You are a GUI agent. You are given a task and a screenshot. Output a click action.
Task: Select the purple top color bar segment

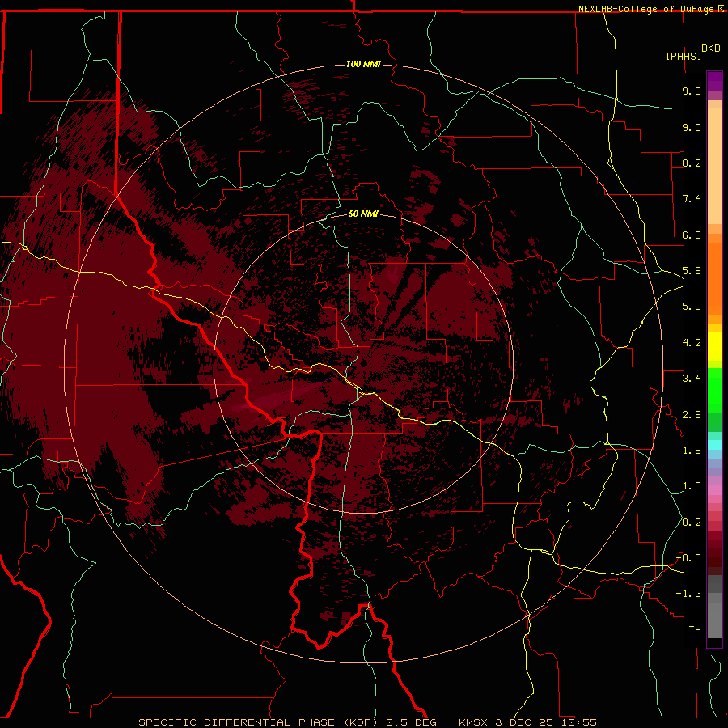(714, 81)
